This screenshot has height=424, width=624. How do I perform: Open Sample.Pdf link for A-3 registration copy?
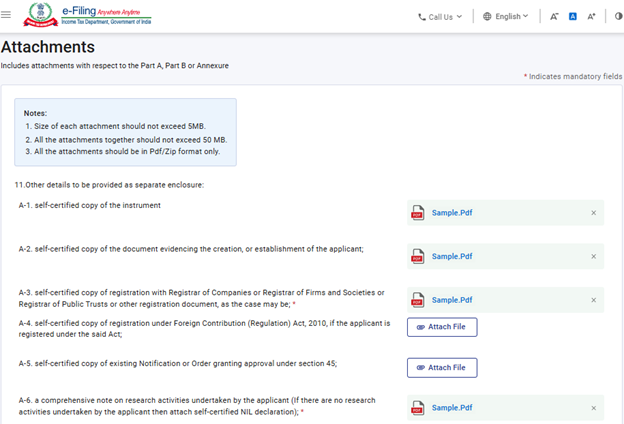[x=452, y=299]
